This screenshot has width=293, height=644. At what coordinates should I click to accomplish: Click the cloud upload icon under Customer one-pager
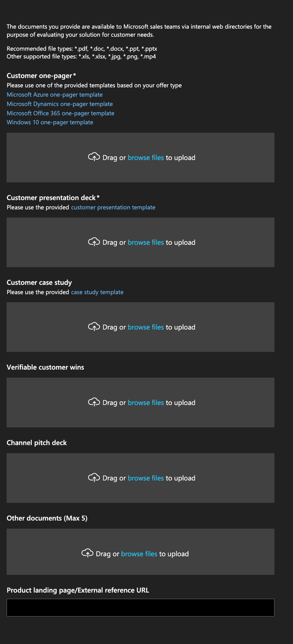click(x=94, y=157)
